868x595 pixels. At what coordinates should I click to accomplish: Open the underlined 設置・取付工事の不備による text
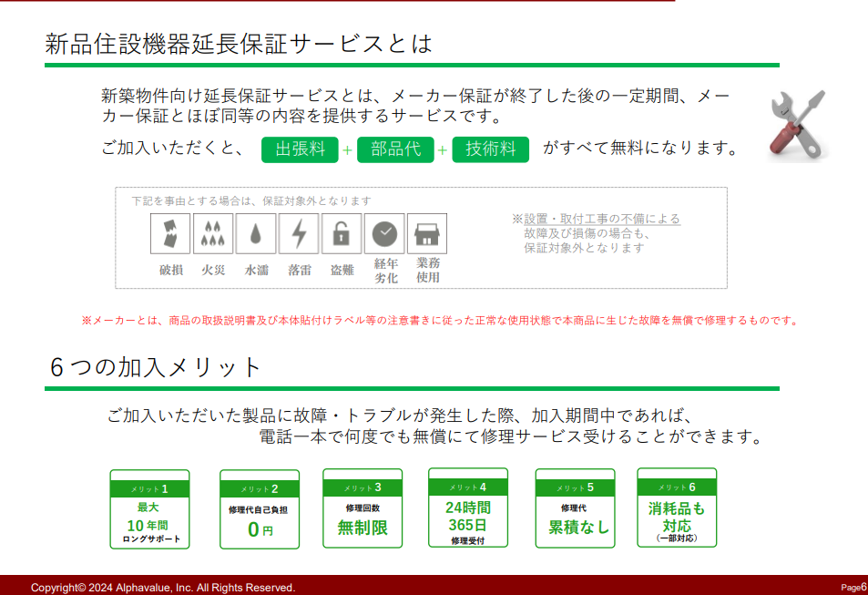click(601, 219)
